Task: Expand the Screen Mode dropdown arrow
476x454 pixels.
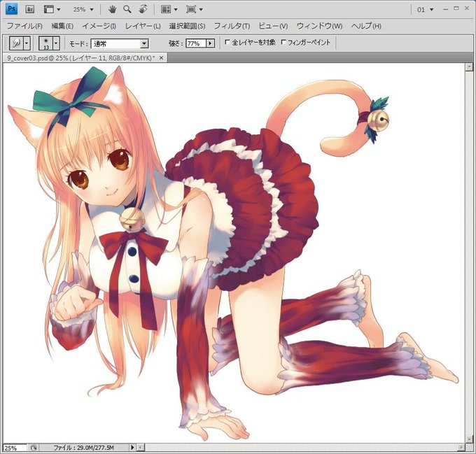Action: click(201, 10)
